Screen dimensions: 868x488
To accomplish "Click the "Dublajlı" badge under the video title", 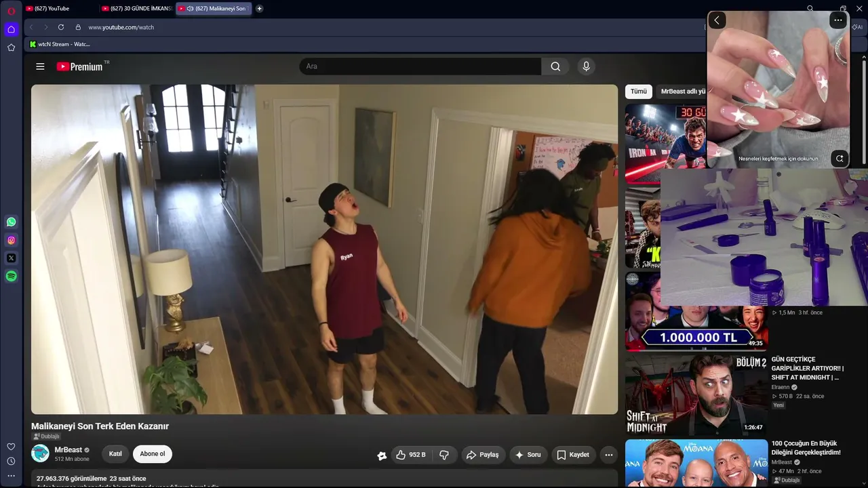I will pos(47,436).
